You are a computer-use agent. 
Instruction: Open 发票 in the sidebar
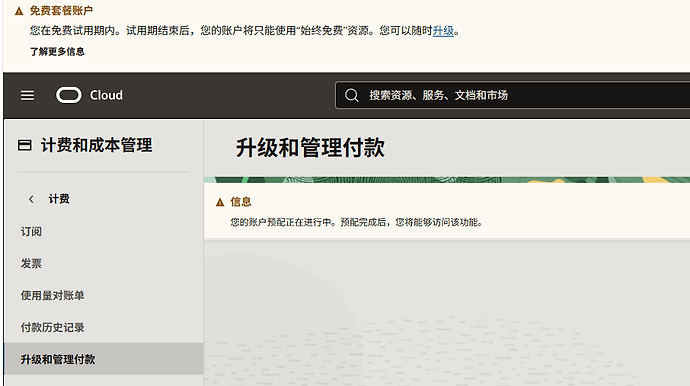(x=31, y=264)
